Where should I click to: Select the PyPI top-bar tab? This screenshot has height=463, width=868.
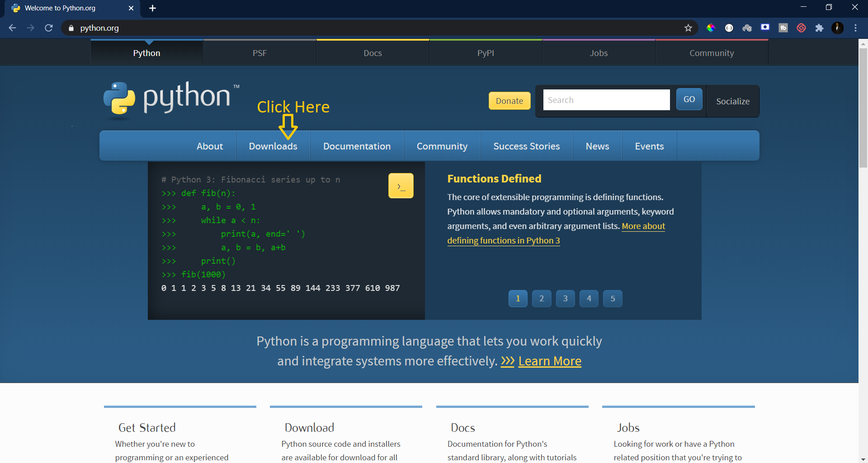(x=486, y=53)
